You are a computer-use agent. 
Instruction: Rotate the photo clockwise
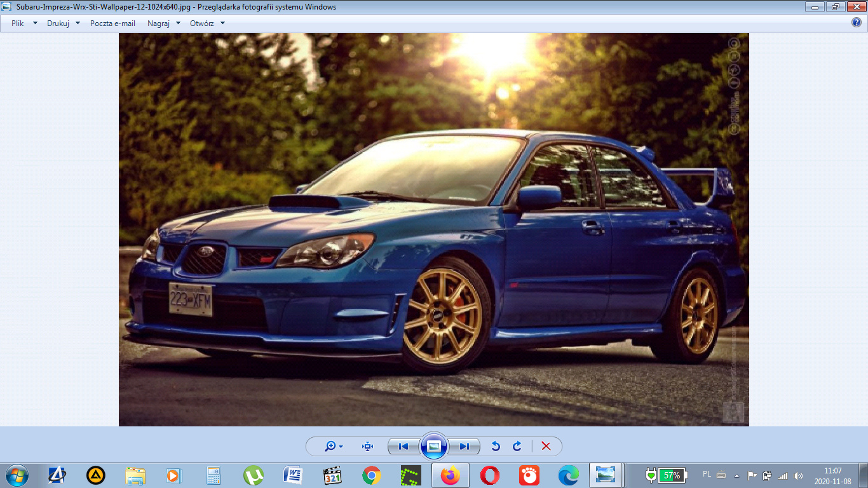pos(517,447)
